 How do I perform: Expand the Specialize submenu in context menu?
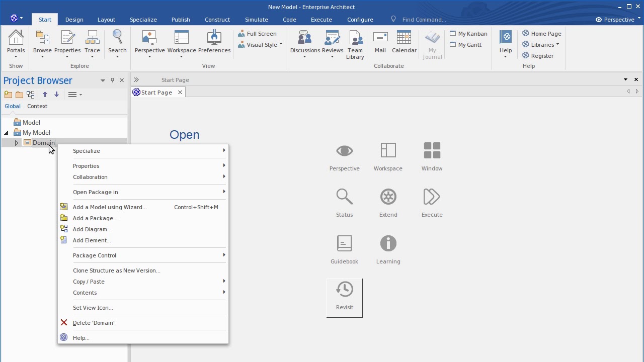[x=143, y=151]
